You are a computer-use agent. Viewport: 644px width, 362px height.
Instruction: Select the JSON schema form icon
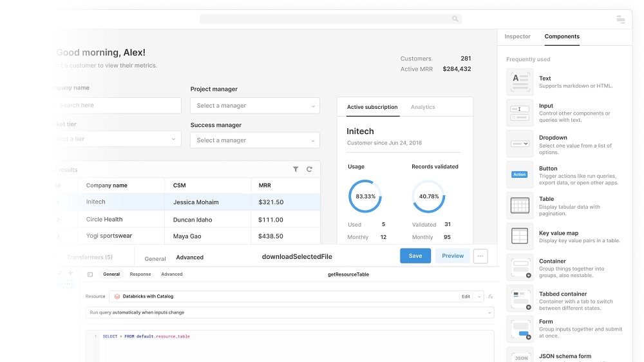coord(520,356)
